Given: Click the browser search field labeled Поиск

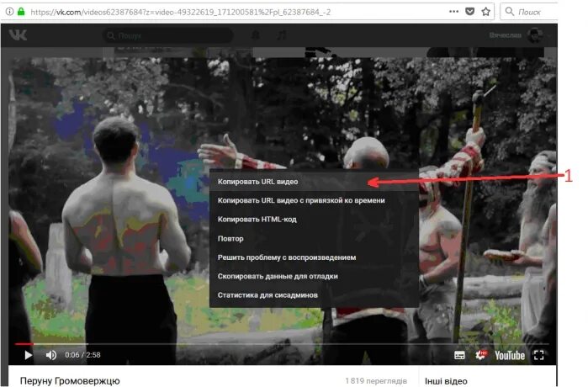Looking at the screenshot, I should pos(529,12).
